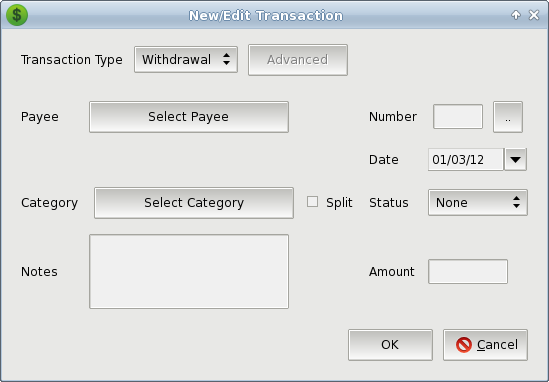Open the Select Payee button

189,117
